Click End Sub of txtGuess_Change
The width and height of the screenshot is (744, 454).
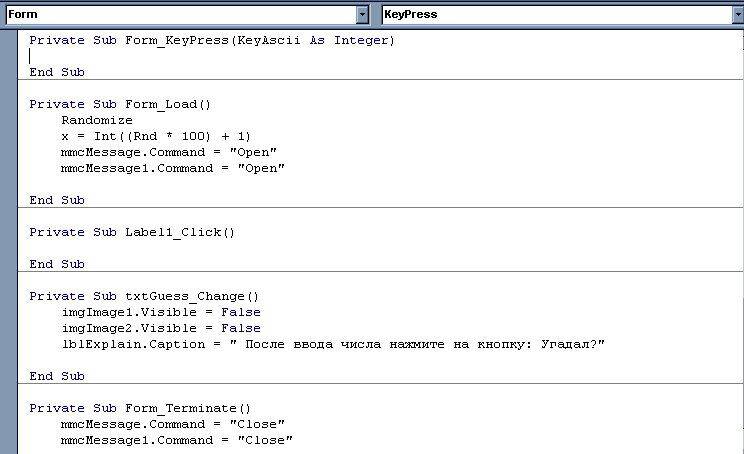coord(57,376)
